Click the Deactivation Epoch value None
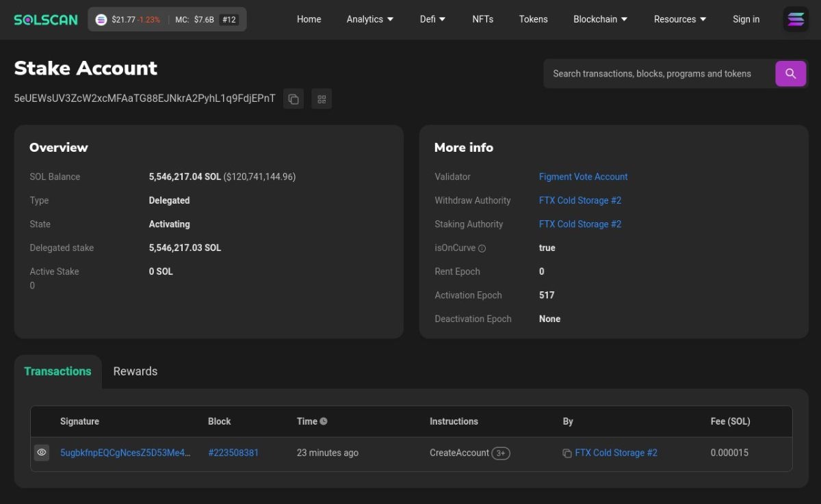821x504 pixels. click(x=549, y=319)
